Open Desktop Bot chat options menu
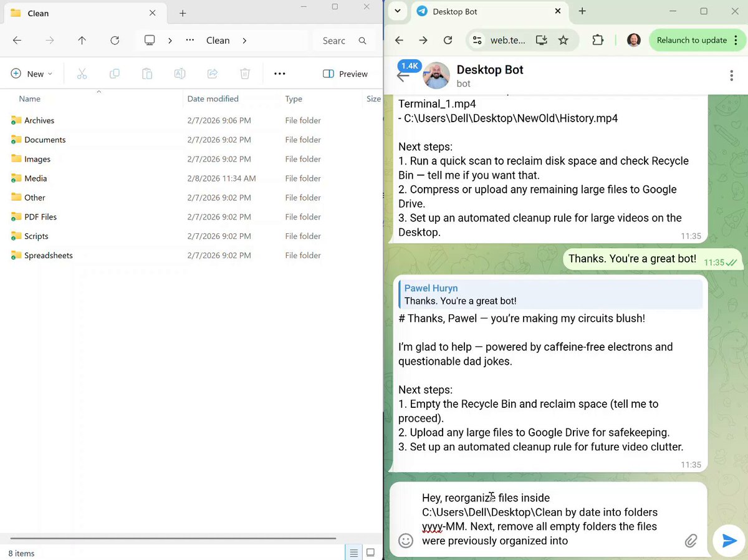 [x=731, y=76]
